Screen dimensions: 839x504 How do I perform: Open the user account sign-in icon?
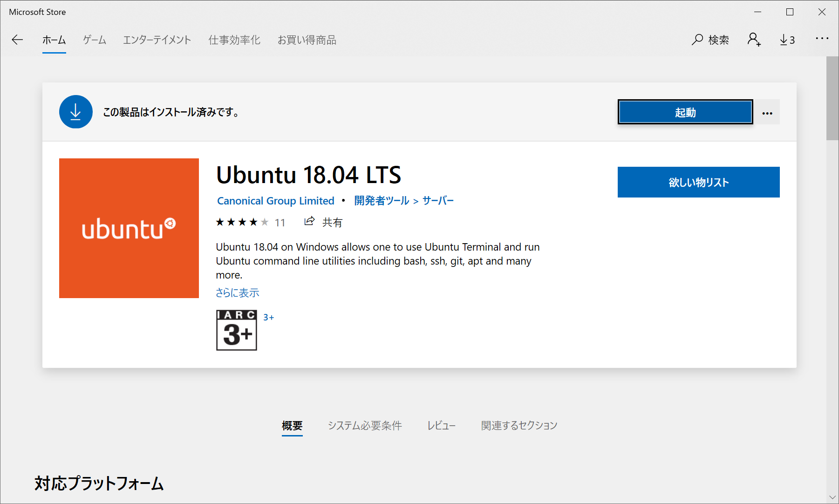(754, 40)
